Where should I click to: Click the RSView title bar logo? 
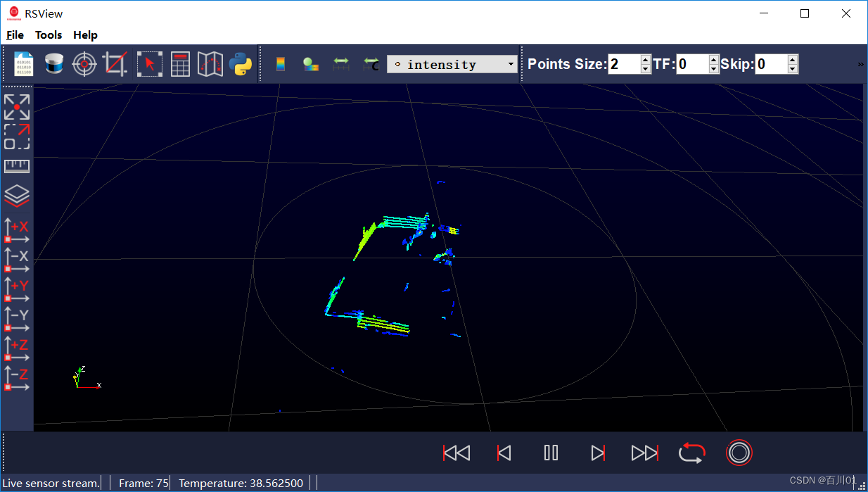13,13
